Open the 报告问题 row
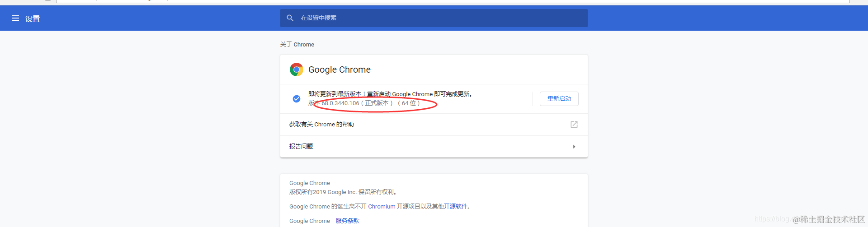The height and width of the screenshot is (227, 868). 434,147
